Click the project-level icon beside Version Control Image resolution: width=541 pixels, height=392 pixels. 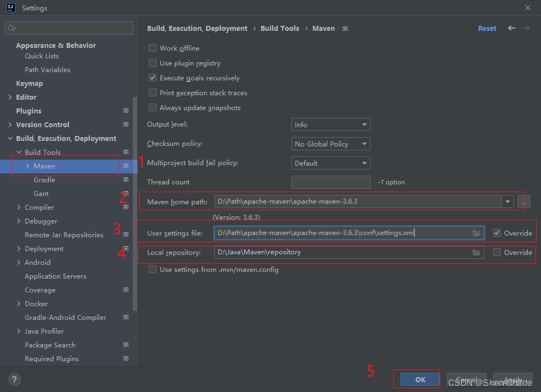click(126, 124)
